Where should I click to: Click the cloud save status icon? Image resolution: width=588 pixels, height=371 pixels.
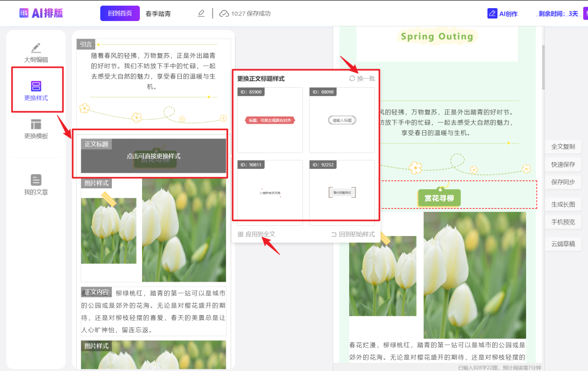(x=224, y=13)
